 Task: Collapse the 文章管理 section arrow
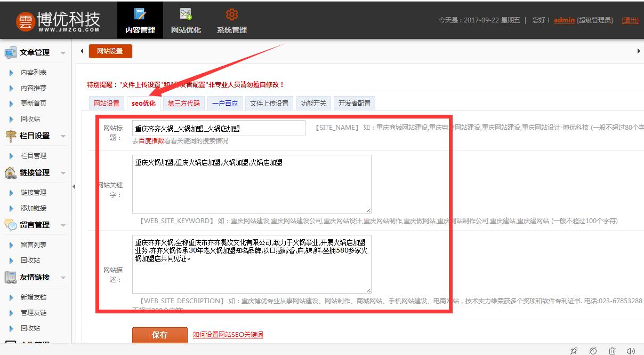63,53
